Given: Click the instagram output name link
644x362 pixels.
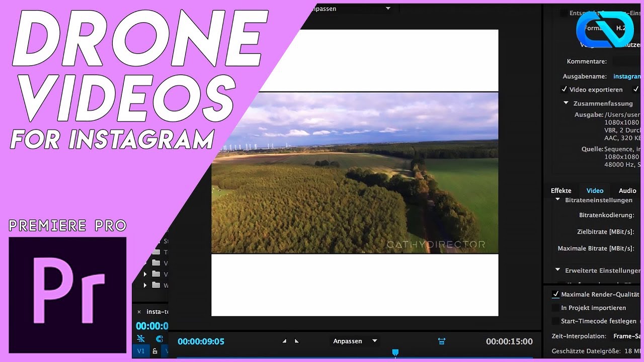Looking at the screenshot, I should (627, 76).
